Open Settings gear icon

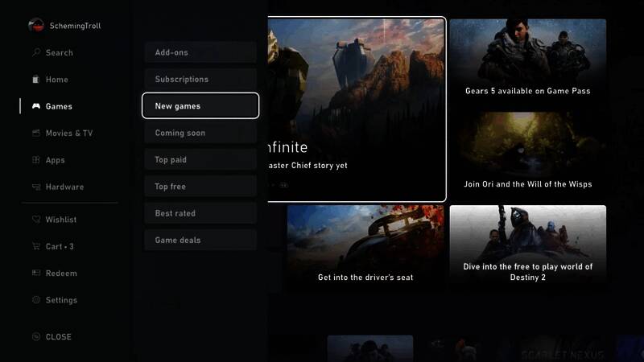pos(36,300)
